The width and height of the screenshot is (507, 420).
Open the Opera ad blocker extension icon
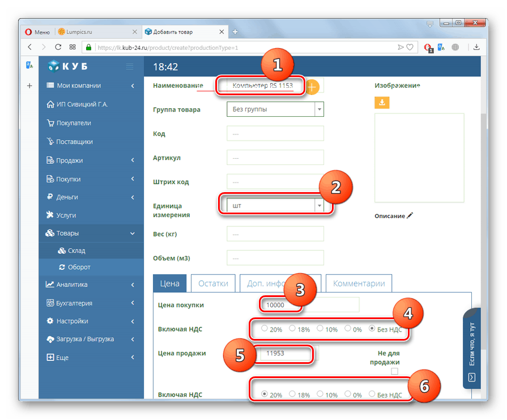point(428,48)
